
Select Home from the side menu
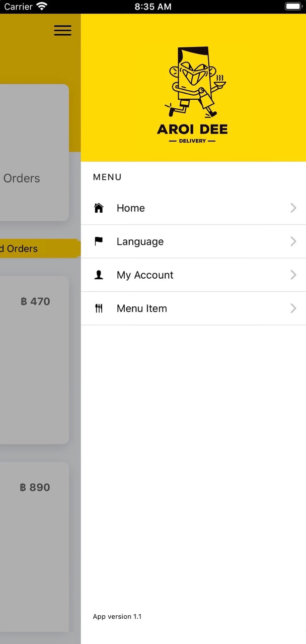[x=131, y=208]
